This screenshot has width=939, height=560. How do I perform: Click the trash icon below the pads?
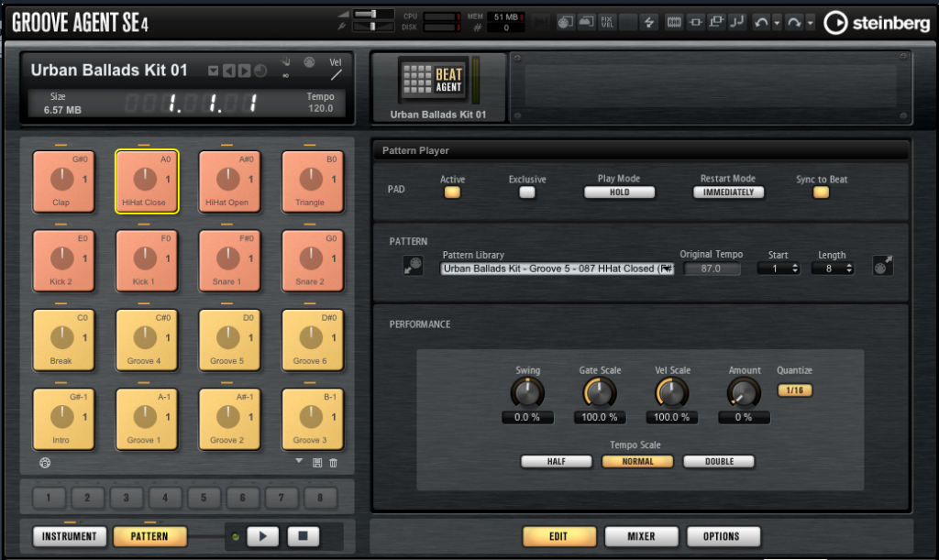coord(334,463)
